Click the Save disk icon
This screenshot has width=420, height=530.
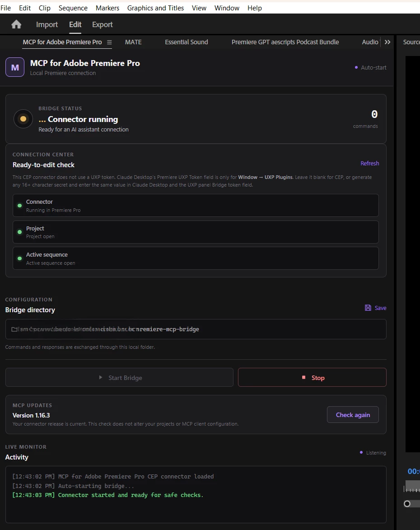(368, 308)
